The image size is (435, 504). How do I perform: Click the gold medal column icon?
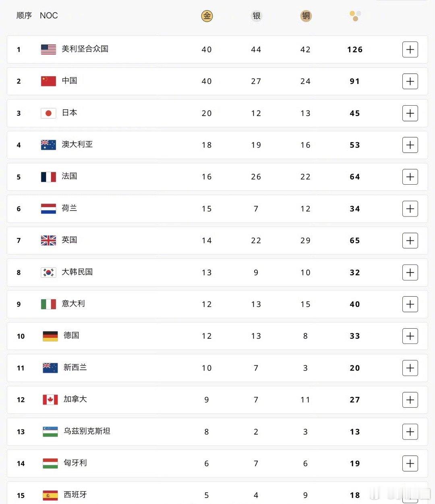(x=207, y=16)
